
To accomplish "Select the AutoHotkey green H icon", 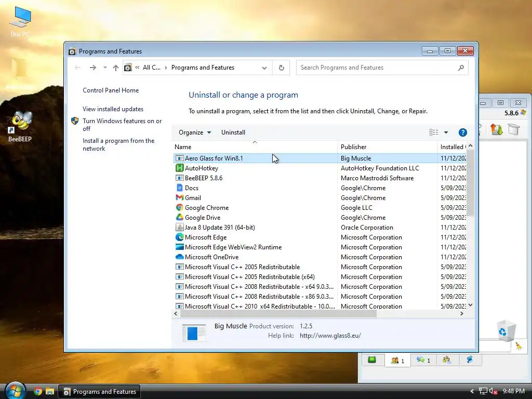I will coord(179,168).
